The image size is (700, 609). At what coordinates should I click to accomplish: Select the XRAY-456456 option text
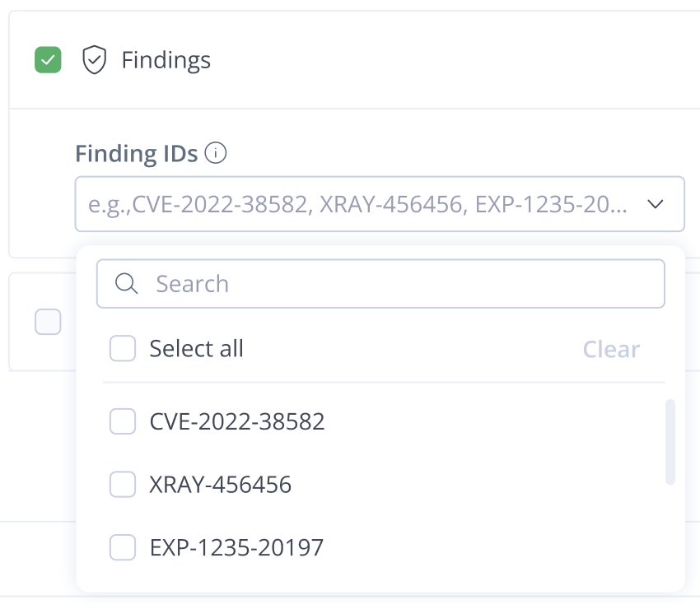[221, 485]
